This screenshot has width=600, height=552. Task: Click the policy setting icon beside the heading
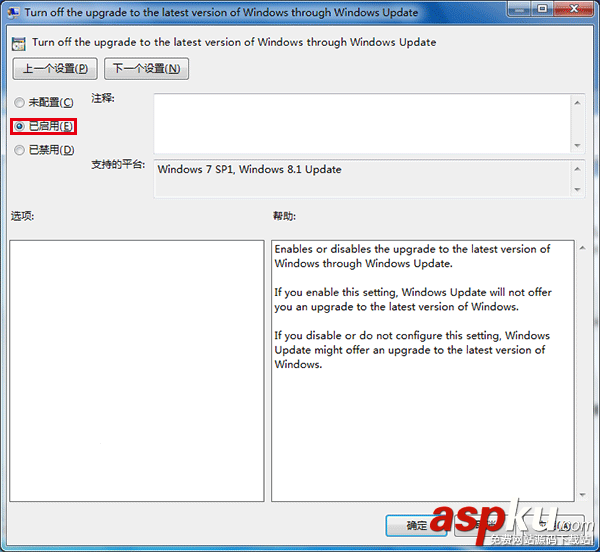(18, 44)
